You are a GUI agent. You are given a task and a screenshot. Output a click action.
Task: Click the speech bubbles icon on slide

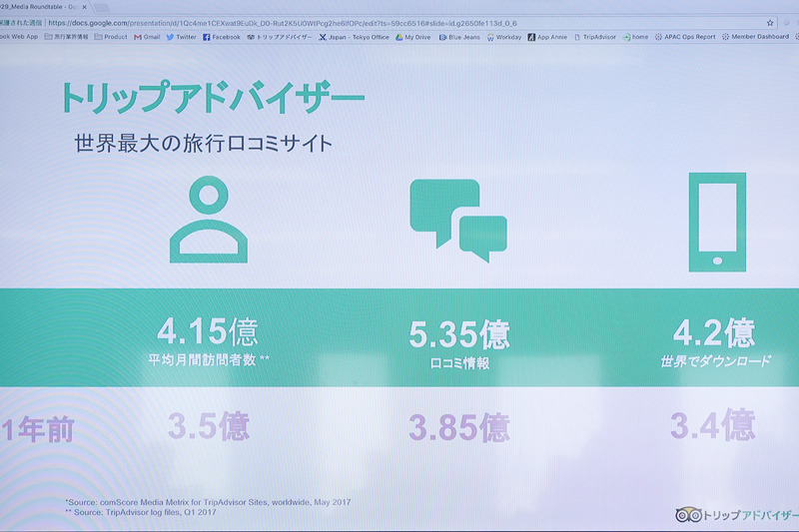(458, 221)
